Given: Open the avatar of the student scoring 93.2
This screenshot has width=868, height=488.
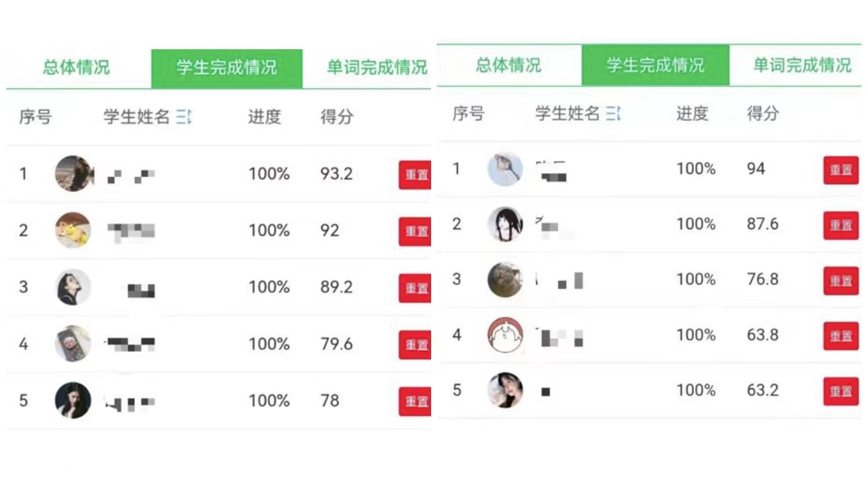Looking at the screenshot, I should pyautogui.click(x=73, y=174).
